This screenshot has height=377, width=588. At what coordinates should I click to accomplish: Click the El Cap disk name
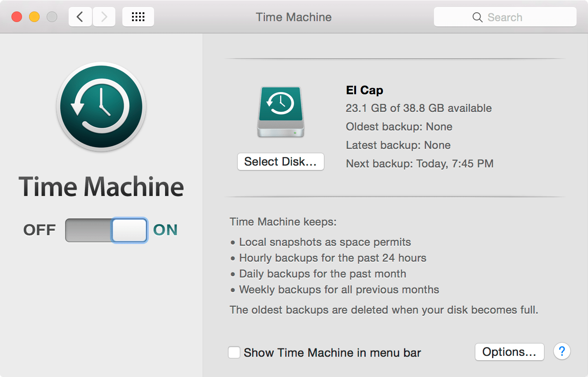pos(364,90)
